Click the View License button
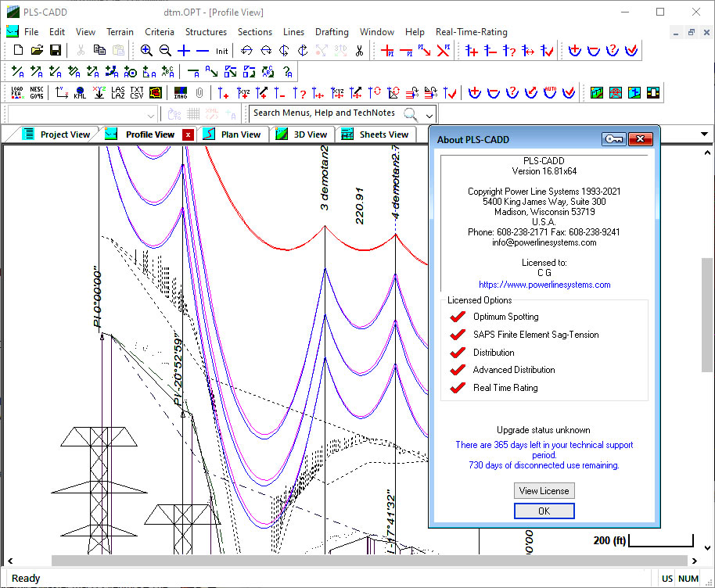 coord(544,491)
